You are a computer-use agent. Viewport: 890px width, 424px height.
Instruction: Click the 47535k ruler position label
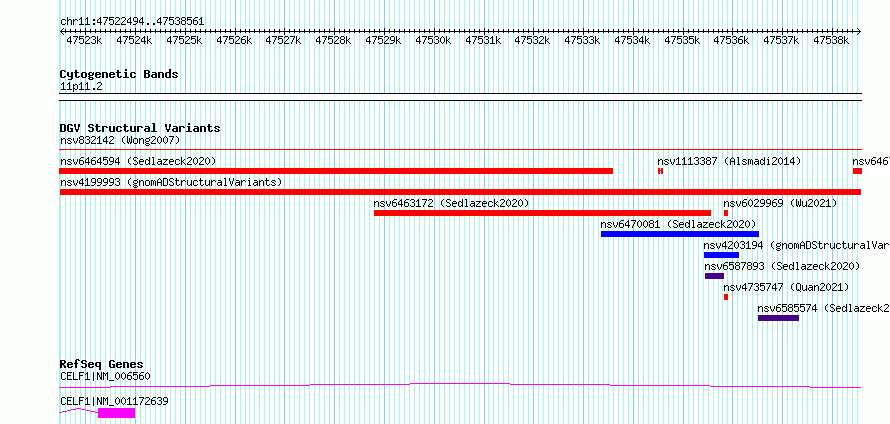point(682,40)
